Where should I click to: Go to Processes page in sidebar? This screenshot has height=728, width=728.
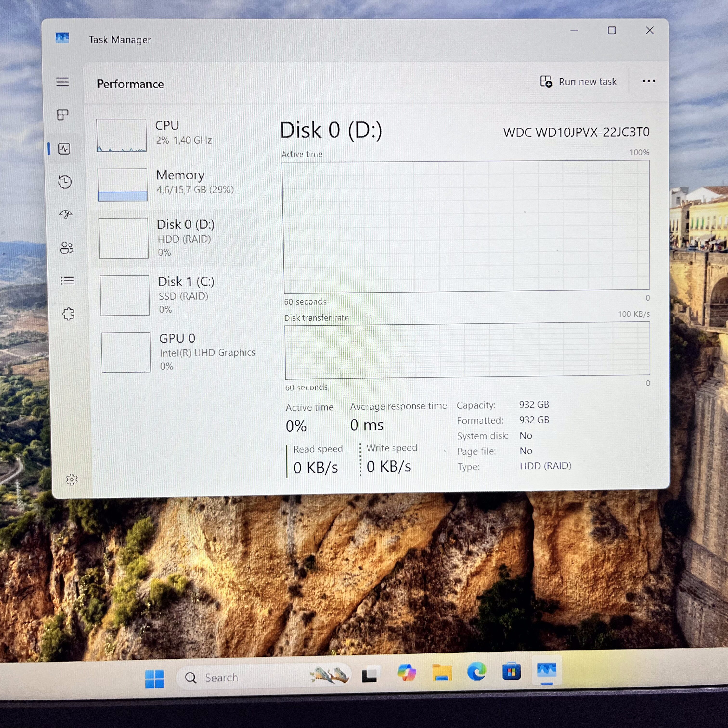tap(63, 115)
